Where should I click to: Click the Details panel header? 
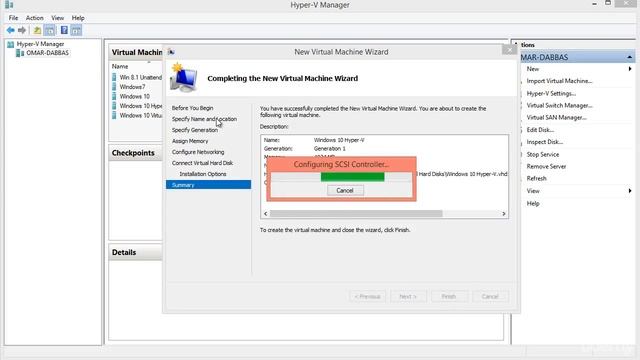(136, 253)
